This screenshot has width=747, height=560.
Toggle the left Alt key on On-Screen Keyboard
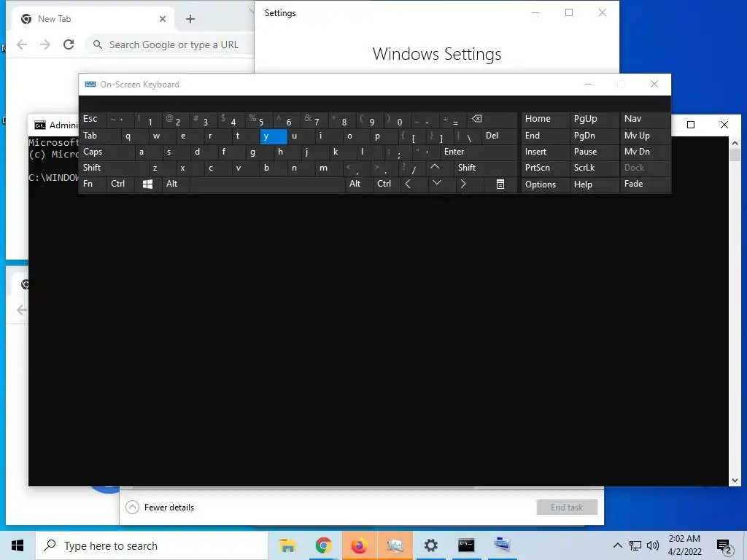[x=175, y=184]
